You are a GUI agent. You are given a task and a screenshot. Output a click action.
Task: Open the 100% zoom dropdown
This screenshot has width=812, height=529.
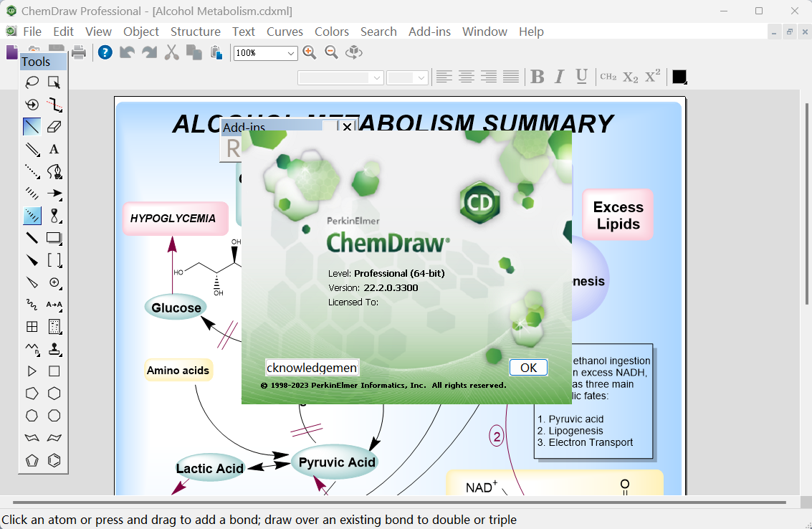pos(291,53)
